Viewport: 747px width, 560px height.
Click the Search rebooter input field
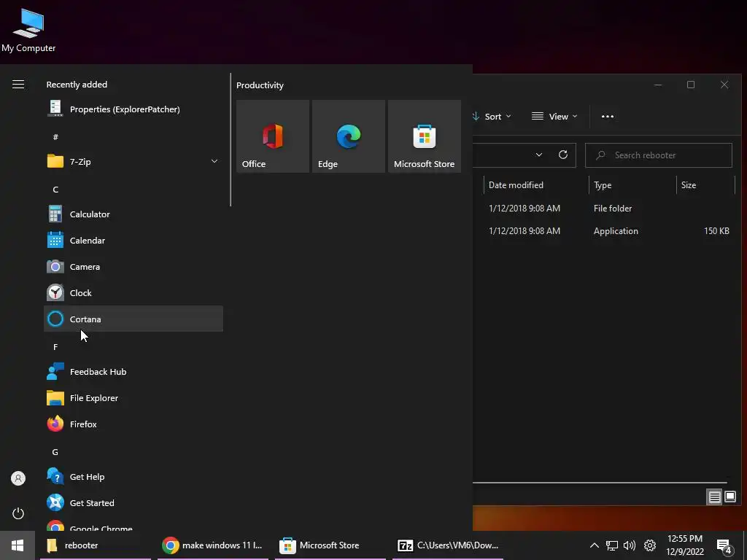pyautogui.click(x=659, y=155)
